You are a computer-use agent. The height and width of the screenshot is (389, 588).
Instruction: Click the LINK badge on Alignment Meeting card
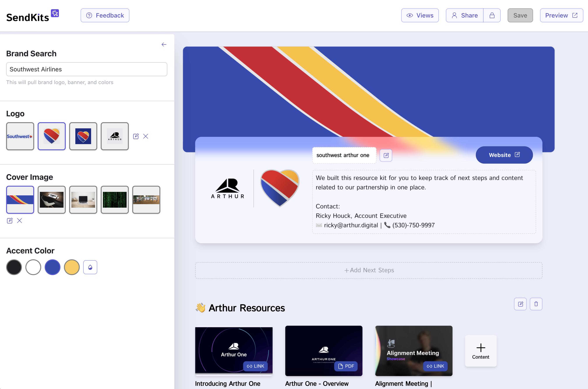click(435, 366)
